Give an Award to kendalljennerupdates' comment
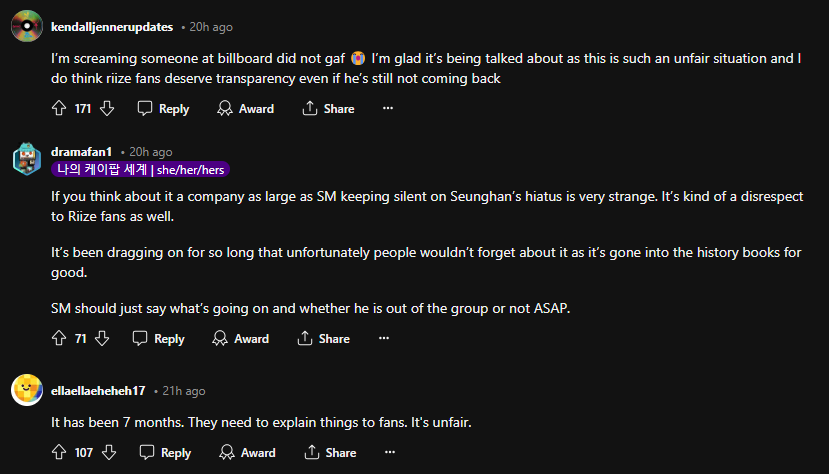The image size is (829, 474). pos(245,108)
